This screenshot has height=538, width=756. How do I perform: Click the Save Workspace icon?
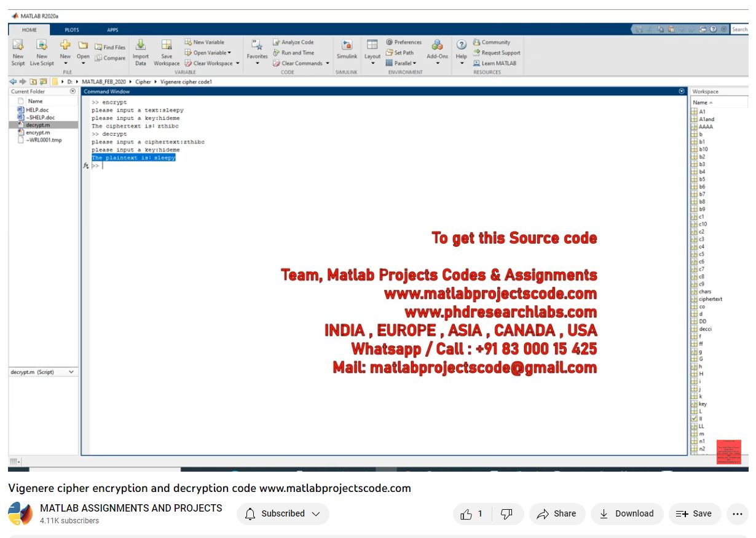pos(167,45)
